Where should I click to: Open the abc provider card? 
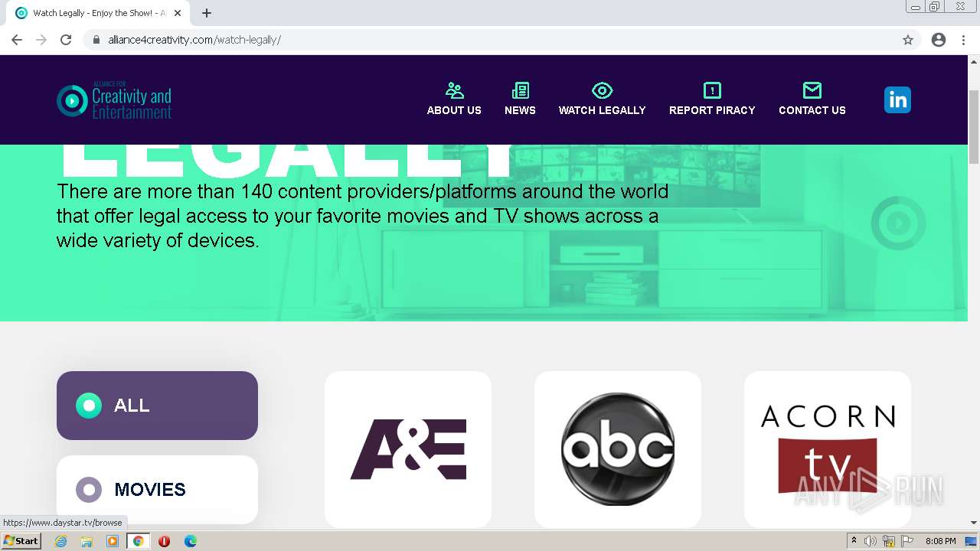click(x=618, y=449)
